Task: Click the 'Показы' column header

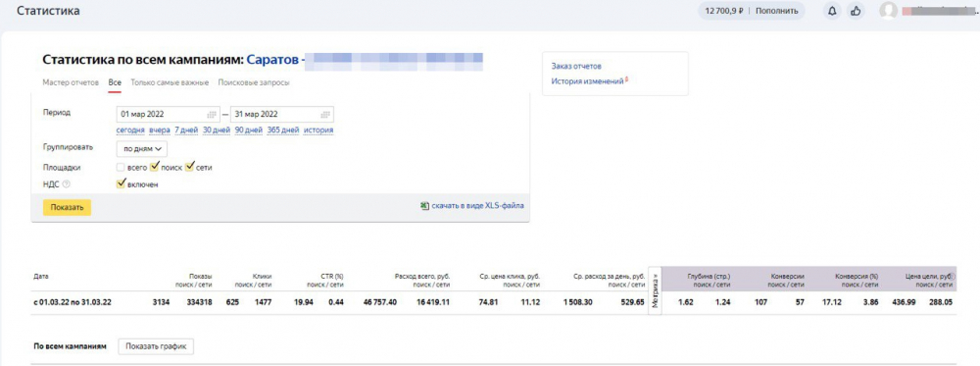Action: (x=201, y=276)
